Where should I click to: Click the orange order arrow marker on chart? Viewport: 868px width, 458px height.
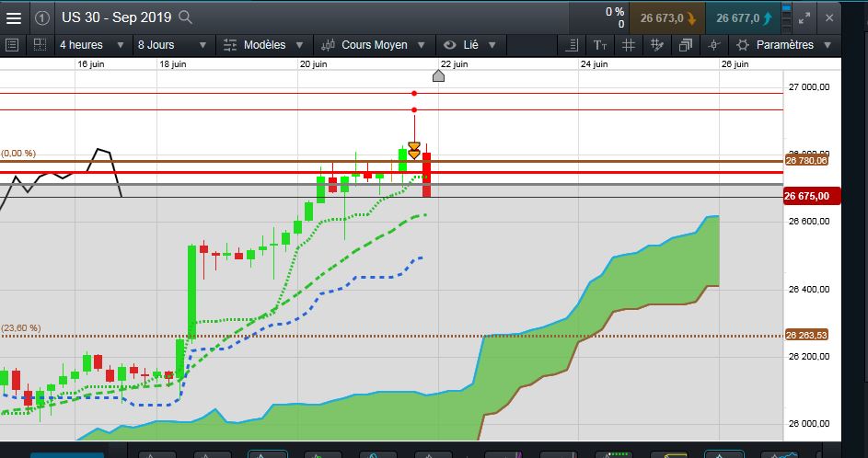coord(414,150)
